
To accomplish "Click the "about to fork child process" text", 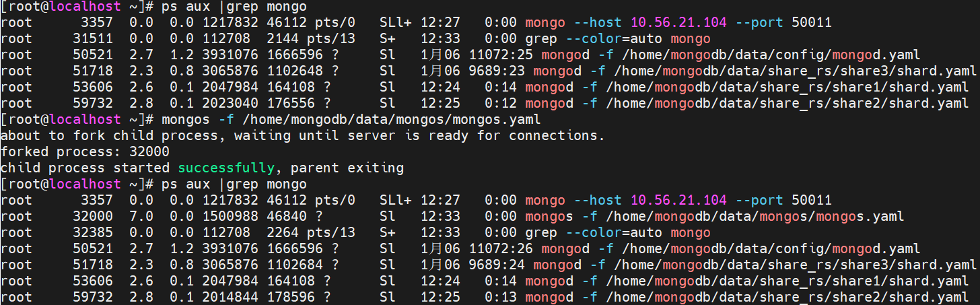I will click(109, 135).
